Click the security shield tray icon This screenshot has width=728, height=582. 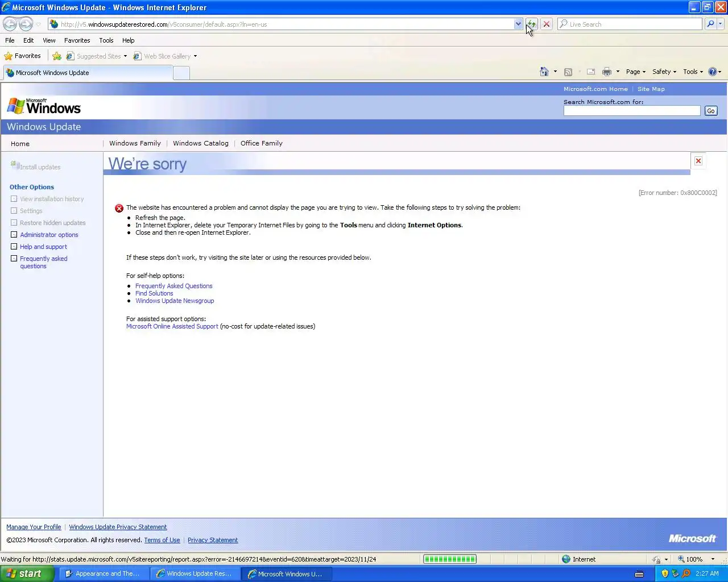pos(665,573)
